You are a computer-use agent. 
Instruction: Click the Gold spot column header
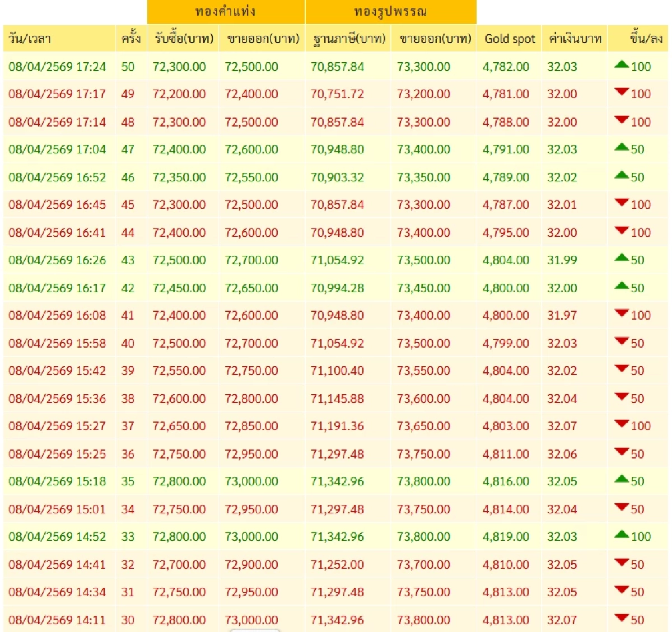point(510,39)
